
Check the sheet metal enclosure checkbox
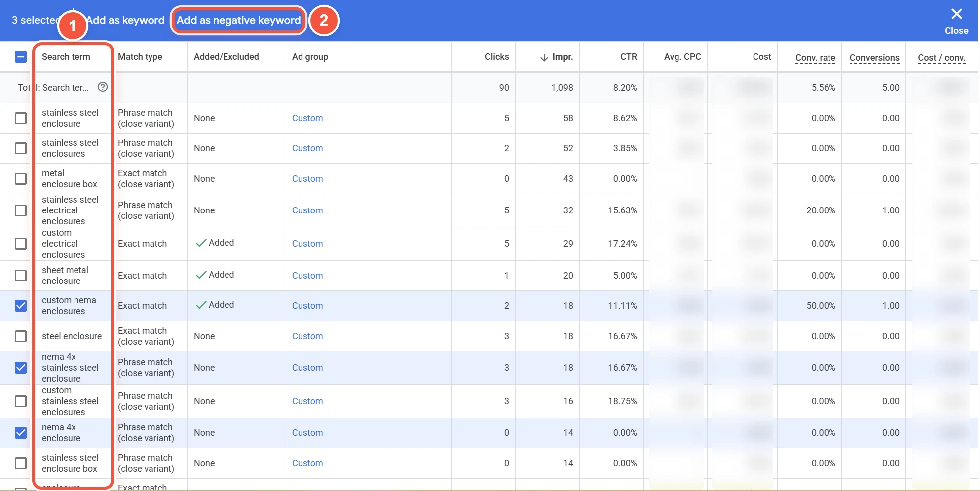tap(21, 276)
